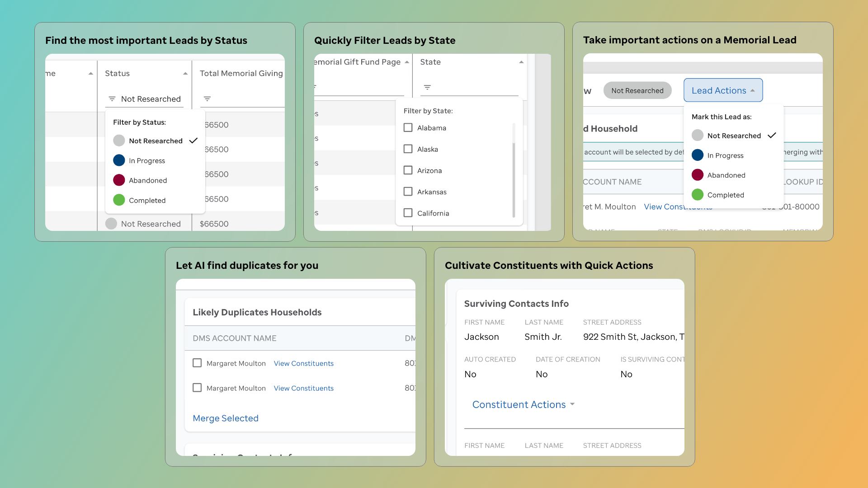Screen dimensions: 868x488
Task: Click the Not Researched status badge
Action: point(637,90)
